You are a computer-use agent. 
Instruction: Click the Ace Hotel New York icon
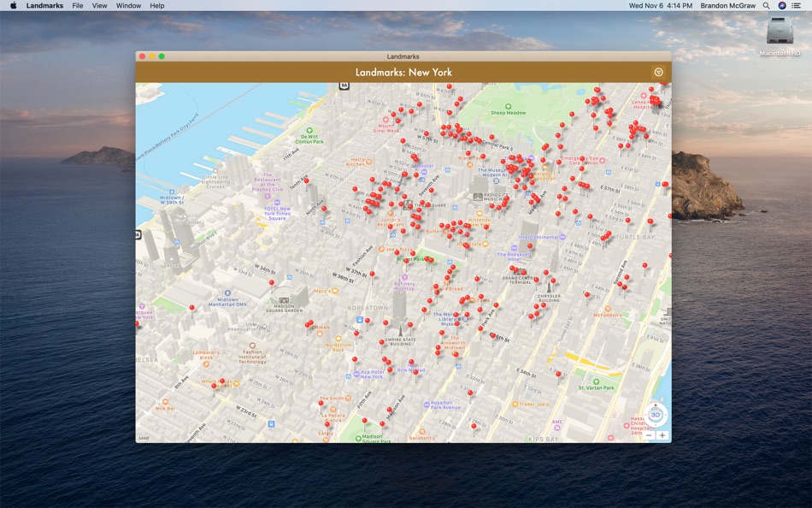point(356,374)
